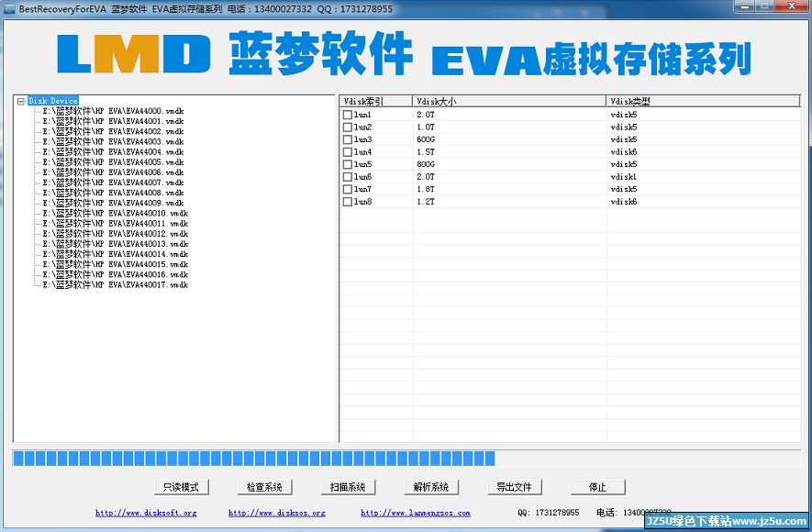Choose EVA44008.vmdk disk file
The height and width of the screenshot is (532, 812).
113,193
